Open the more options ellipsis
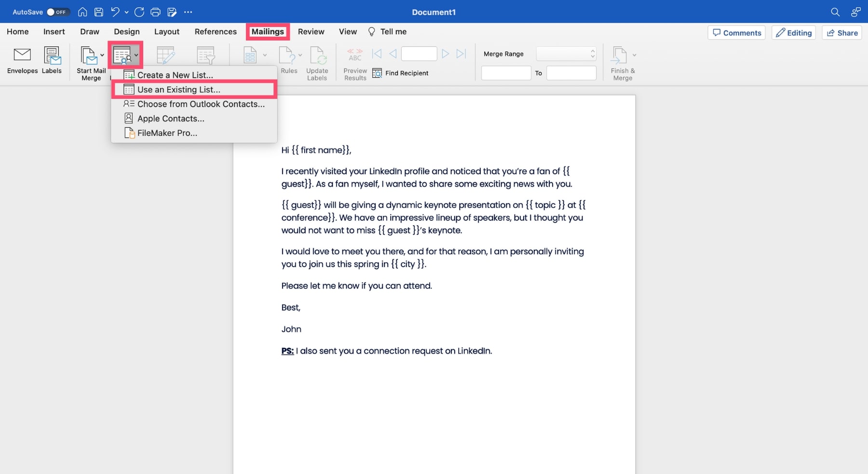This screenshot has height=474, width=868. coord(188,12)
